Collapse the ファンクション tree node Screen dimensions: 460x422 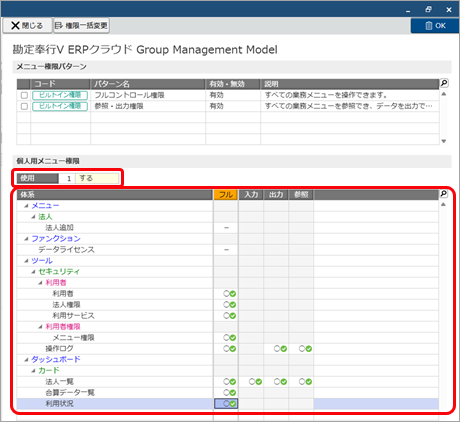[26, 239]
